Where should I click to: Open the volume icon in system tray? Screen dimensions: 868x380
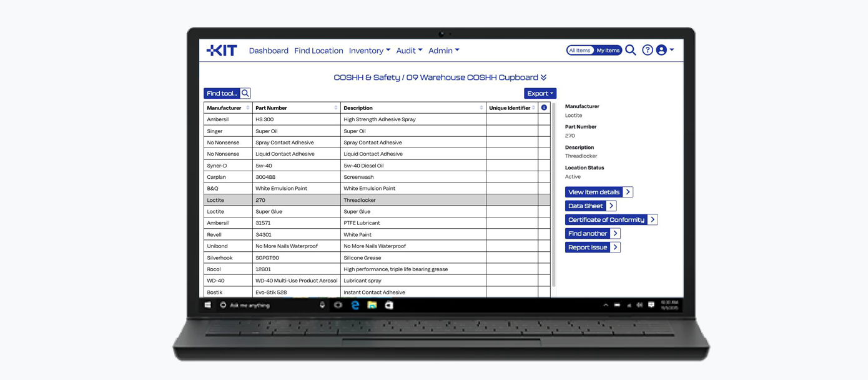coord(639,305)
